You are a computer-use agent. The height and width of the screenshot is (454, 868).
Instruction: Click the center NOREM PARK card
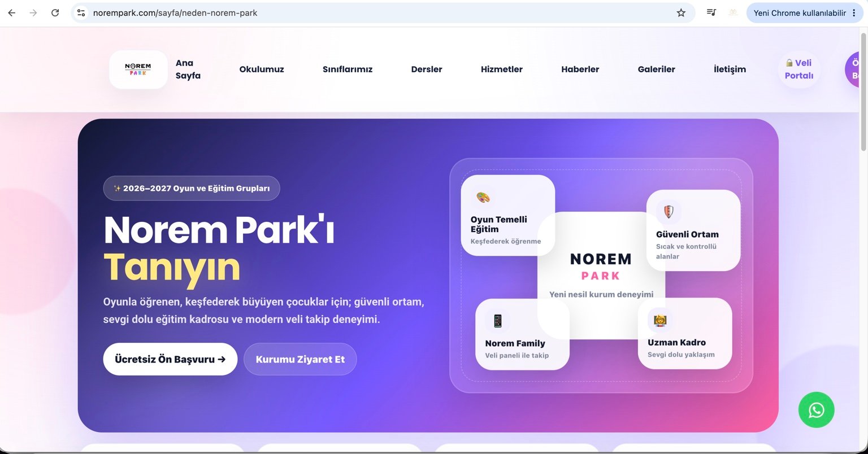(x=601, y=276)
